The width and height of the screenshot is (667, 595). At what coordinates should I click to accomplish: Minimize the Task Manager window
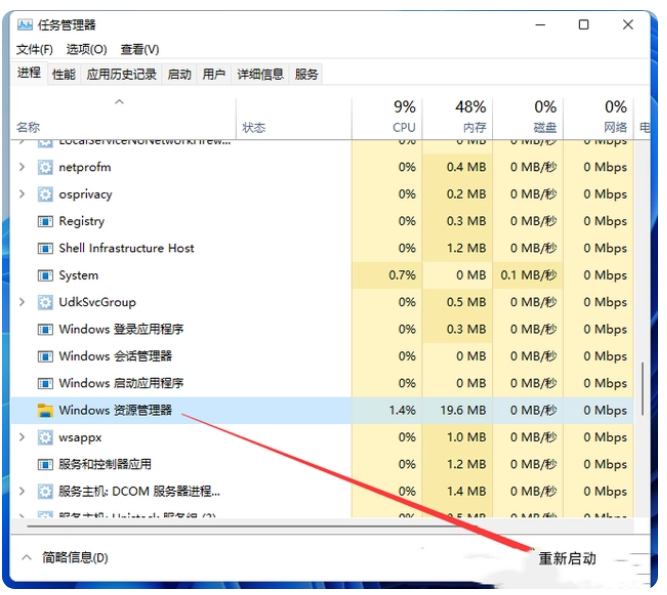(x=541, y=25)
